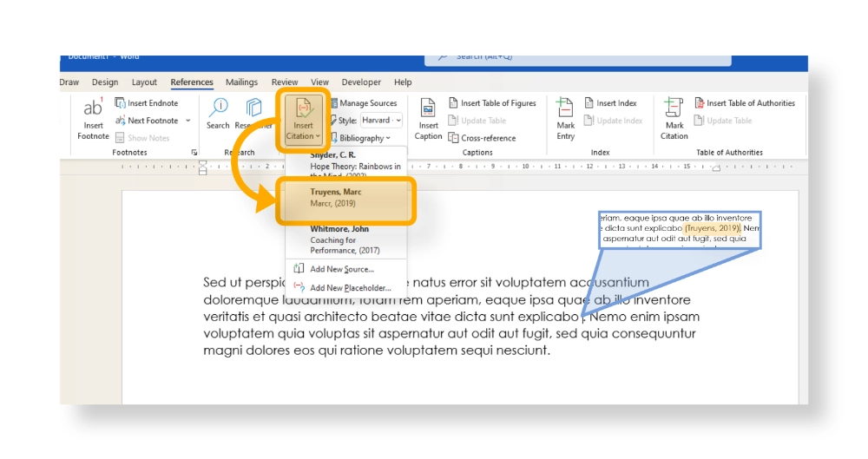868x459 pixels.
Task: Click in the Search box at the top
Action: tap(538, 57)
